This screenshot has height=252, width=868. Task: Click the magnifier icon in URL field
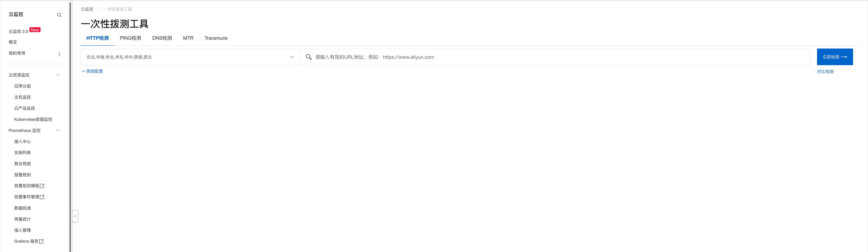click(x=308, y=57)
